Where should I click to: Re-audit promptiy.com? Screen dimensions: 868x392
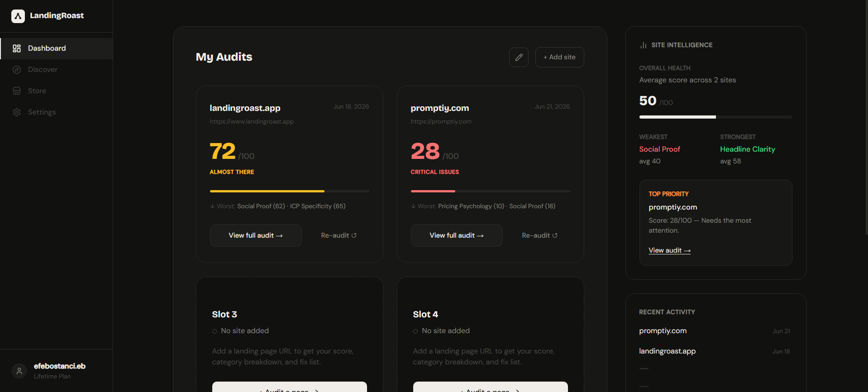[x=539, y=235]
